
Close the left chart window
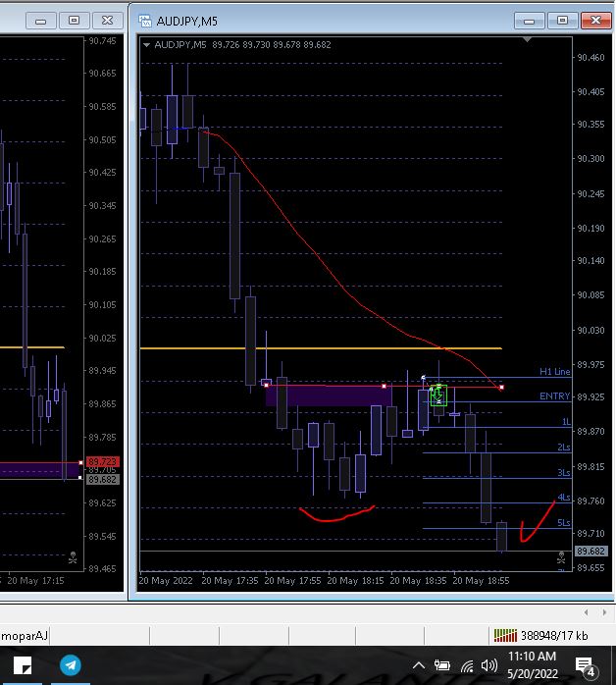(x=107, y=21)
